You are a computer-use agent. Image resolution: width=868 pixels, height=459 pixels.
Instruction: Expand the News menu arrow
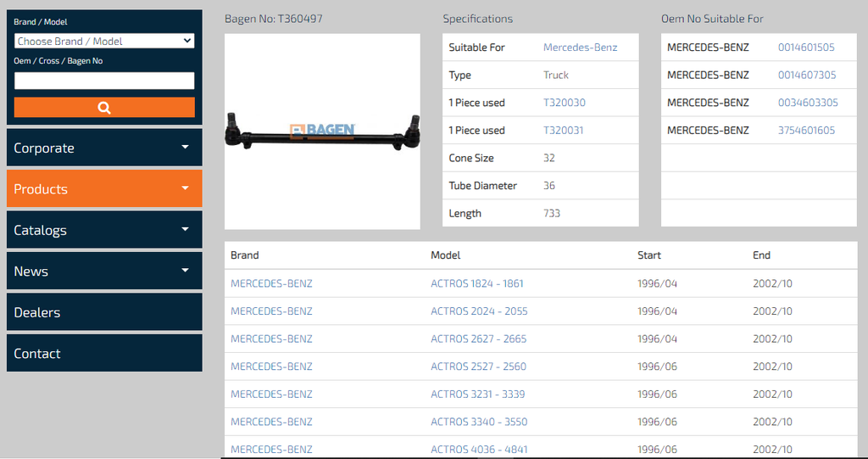pos(185,270)
